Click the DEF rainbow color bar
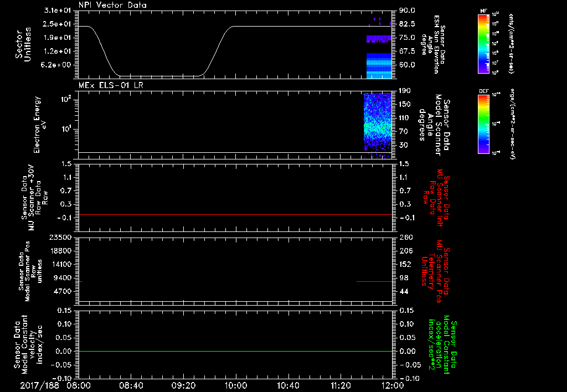 pyautogui.click(x=484, y=124)
